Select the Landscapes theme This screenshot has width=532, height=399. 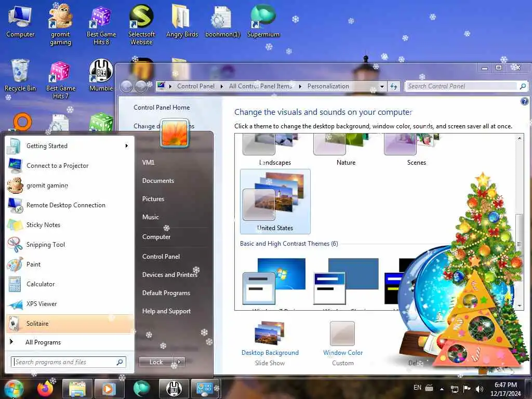[x=275, y=150]
